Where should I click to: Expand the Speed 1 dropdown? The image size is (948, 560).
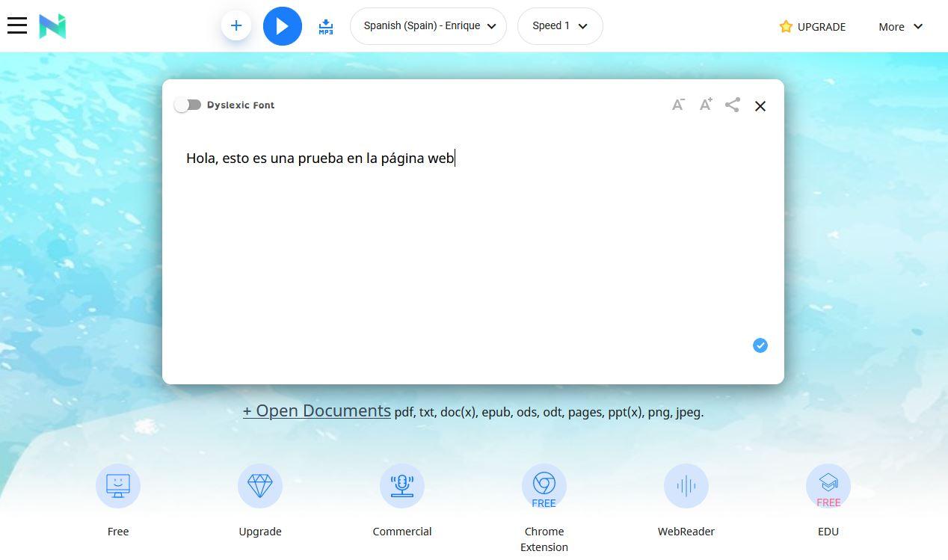pos(560,26)
